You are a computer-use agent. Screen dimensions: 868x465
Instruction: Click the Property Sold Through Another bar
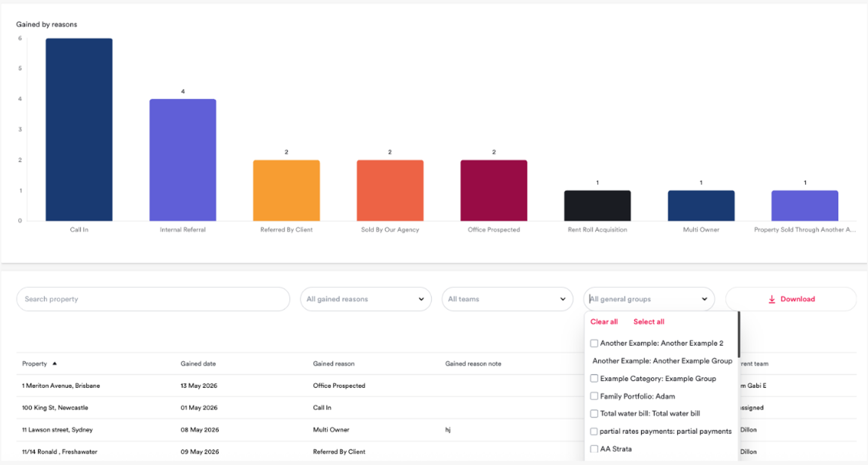805,206
